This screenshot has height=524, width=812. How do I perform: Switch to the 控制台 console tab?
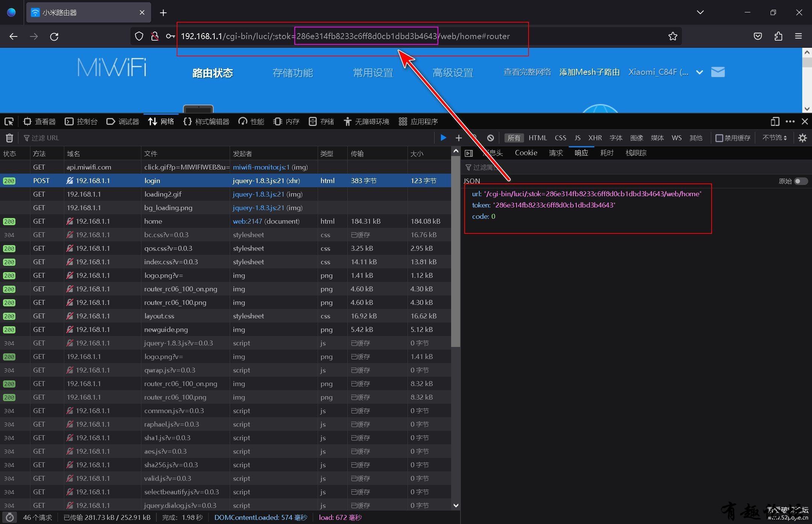(x=81, y=122)
